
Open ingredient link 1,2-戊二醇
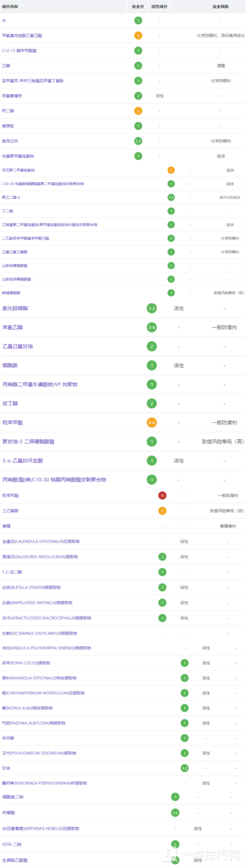coord(12,572)
